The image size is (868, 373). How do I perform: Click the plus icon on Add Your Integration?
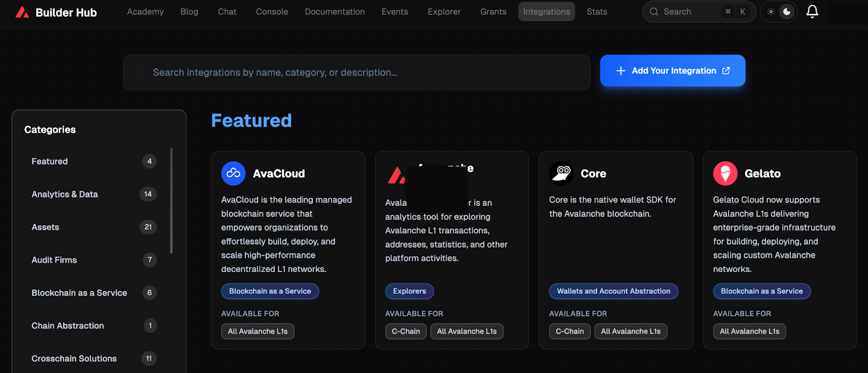[621, 71]
